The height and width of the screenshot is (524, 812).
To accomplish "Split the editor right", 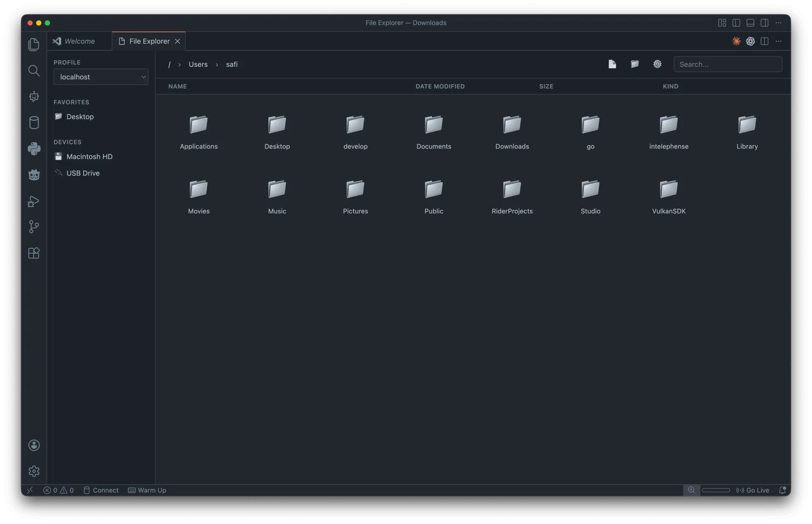I will pyautogui.click(x=764, y=41).
